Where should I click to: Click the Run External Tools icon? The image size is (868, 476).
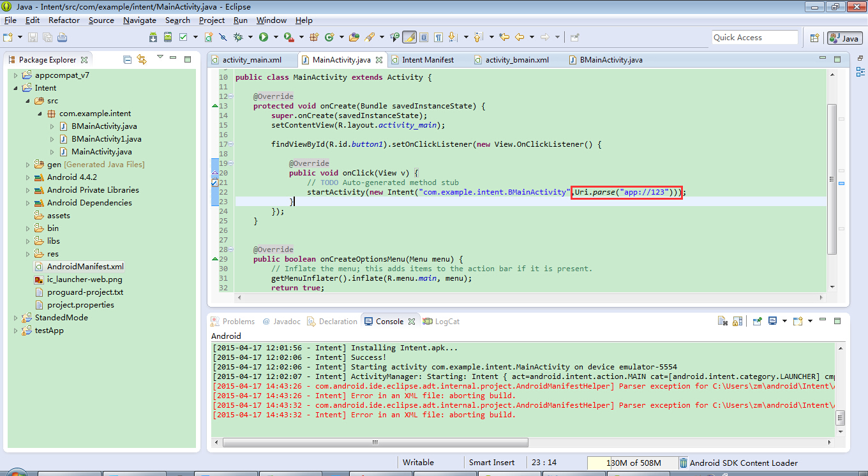click(288, 37)
